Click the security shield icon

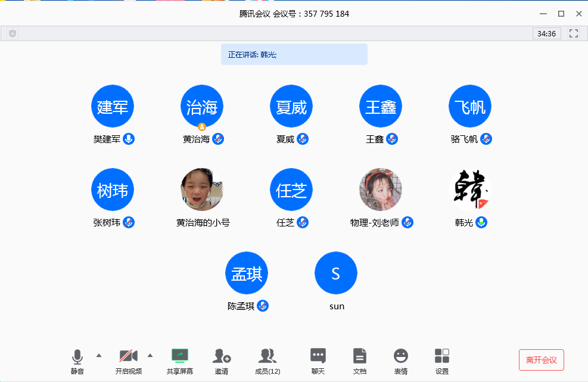(13, 33)
